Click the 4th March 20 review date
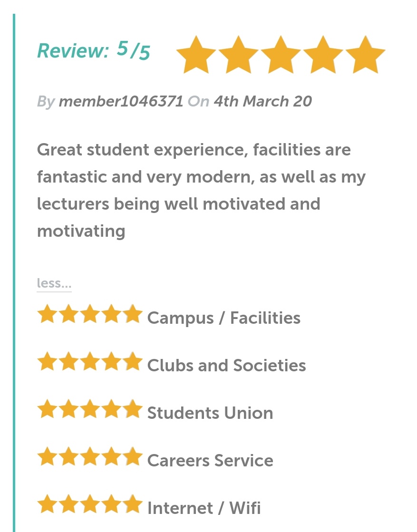Viewport: 417px width, 532px height. pos(262,101)
